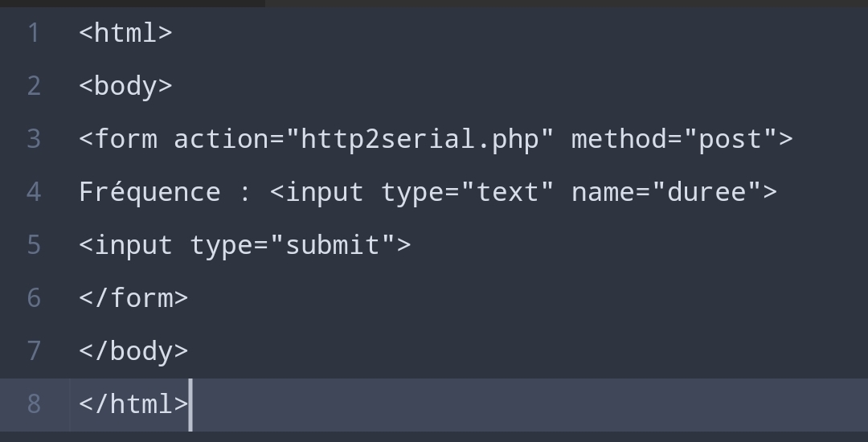
Task: Place cursor in the opening body tag
Action: pyautogui.click(x=125, y=87)
